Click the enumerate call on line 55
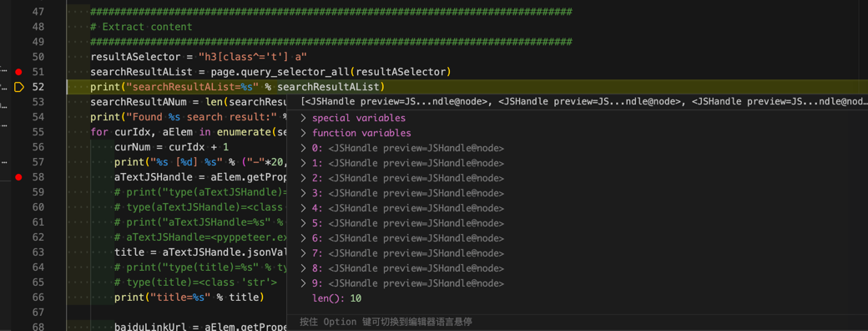The height and width of the screenshot is (331, 868). pyautogui.click(x=243, y=132)
